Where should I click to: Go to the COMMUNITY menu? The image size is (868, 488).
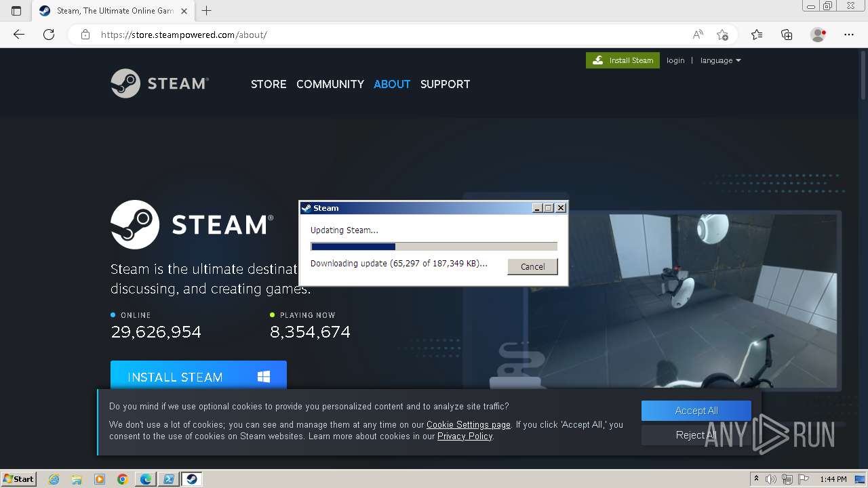(x=330, y=84)
